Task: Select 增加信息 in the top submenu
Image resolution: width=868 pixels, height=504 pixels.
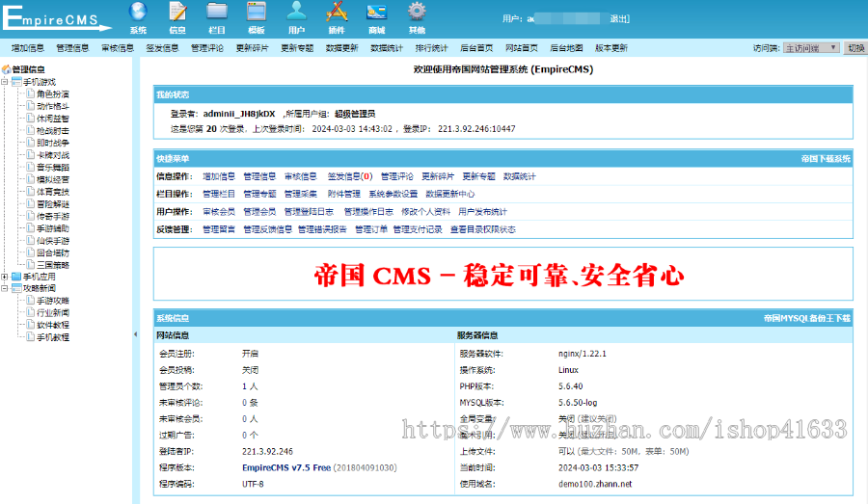Action: point(28,48)
